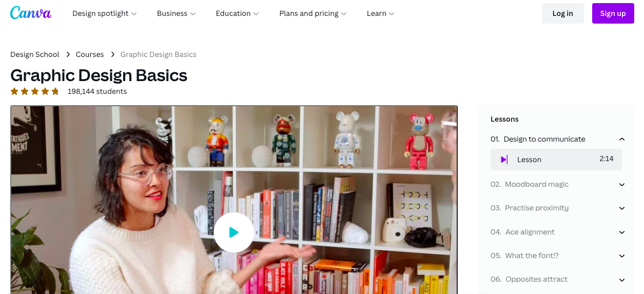Open the Design spotlight menu
This screenshot has width=644, height=294.
point(105,13)
